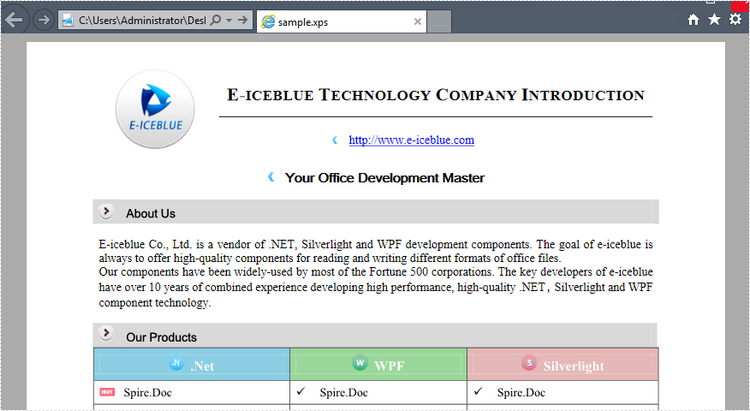Image resolution: width=750 pixels, height=411 pixels.
Task: Click the S badge in Silverlight header
Action: (529, 363)
